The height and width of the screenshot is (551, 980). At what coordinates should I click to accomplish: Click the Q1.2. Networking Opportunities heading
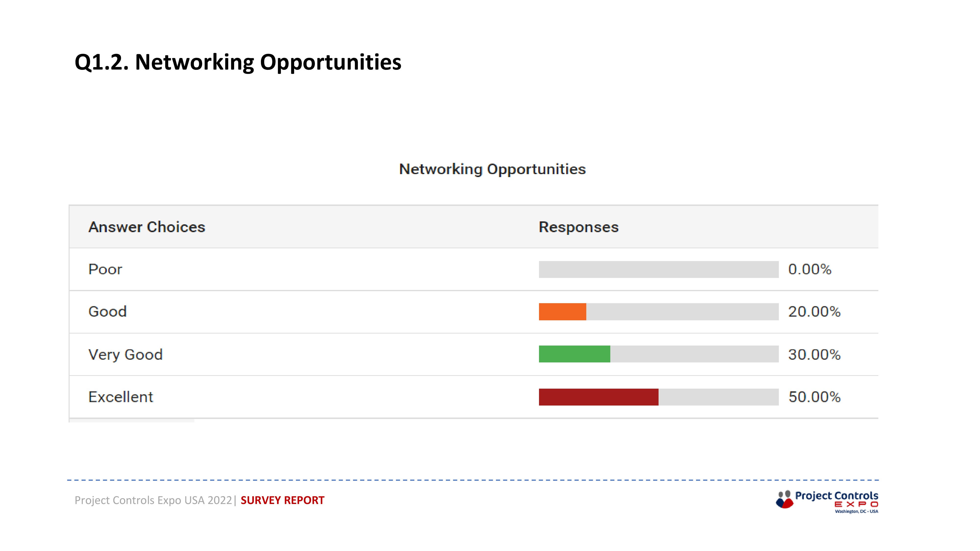pyautogui.click(x=238, y=62)
